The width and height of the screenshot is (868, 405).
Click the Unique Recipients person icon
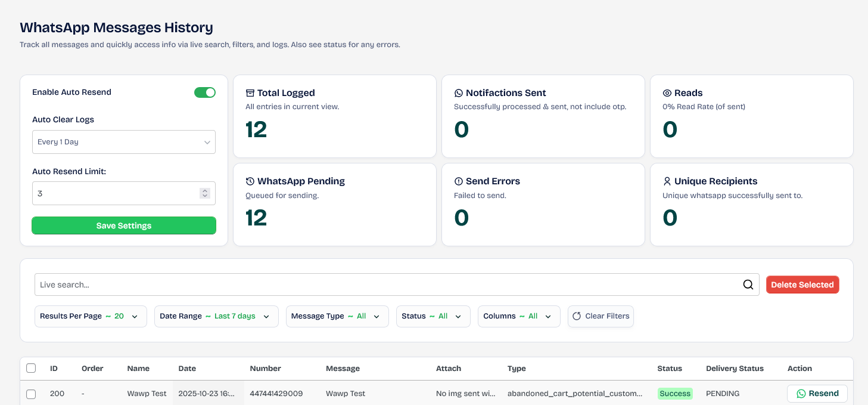click(667, 181)
